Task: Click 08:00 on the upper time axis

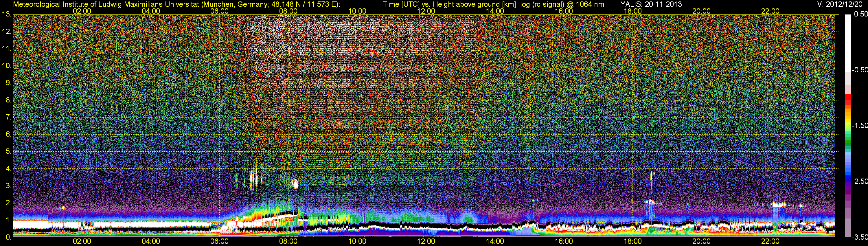Action: click(288, 11)
